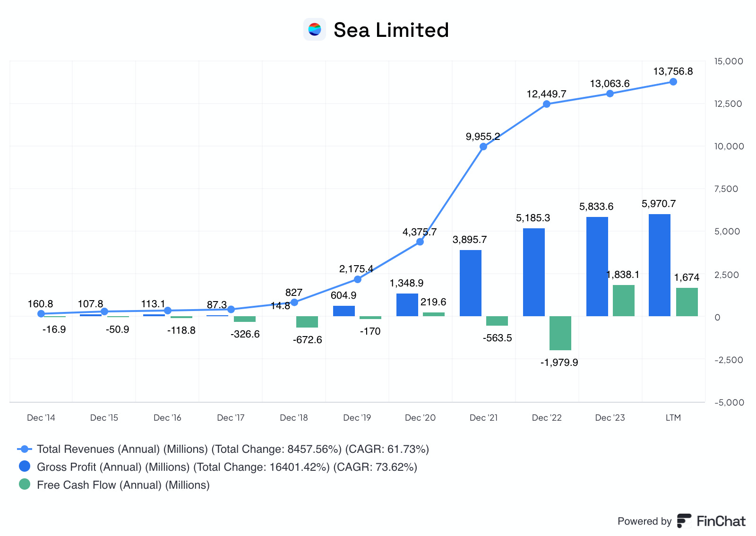Click the Dec '23 gross profit bar 5,833.6
The image size is (756, 536).
[597, 267]
